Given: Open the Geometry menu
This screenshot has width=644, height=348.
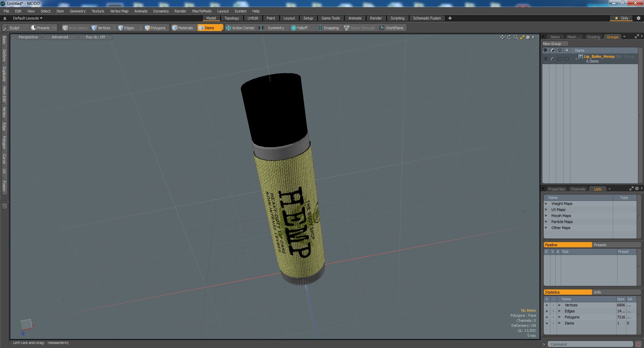Looking at the screenshot, I should click(78, 11).
